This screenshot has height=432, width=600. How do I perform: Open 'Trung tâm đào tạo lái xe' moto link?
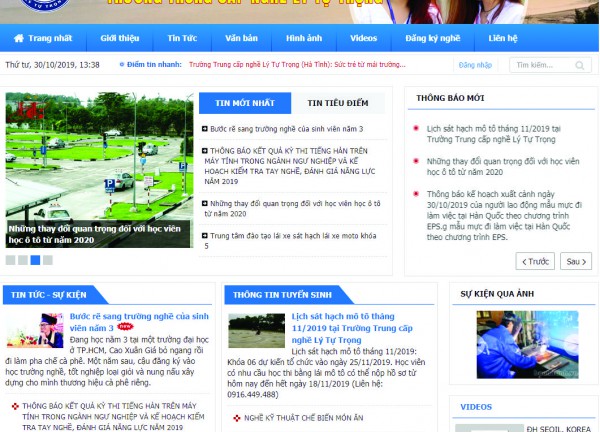point(291,241)
